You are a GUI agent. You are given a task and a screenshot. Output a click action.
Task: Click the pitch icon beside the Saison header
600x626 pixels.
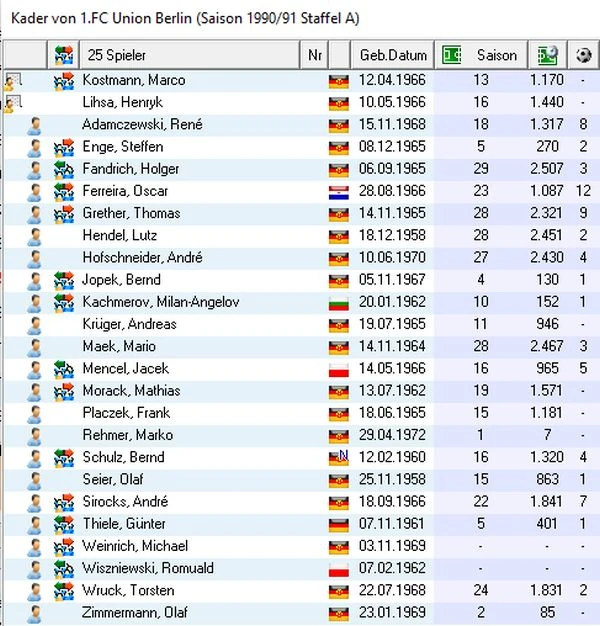coord(451,55)
